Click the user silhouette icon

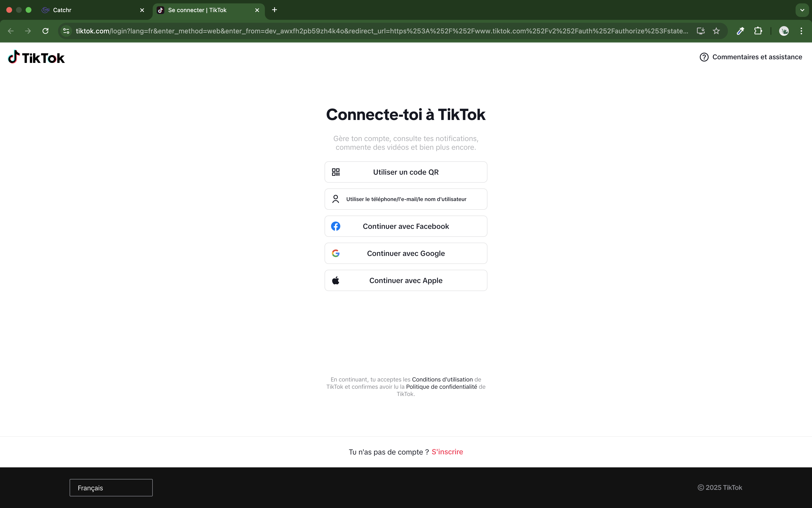[x=335, y=199]
